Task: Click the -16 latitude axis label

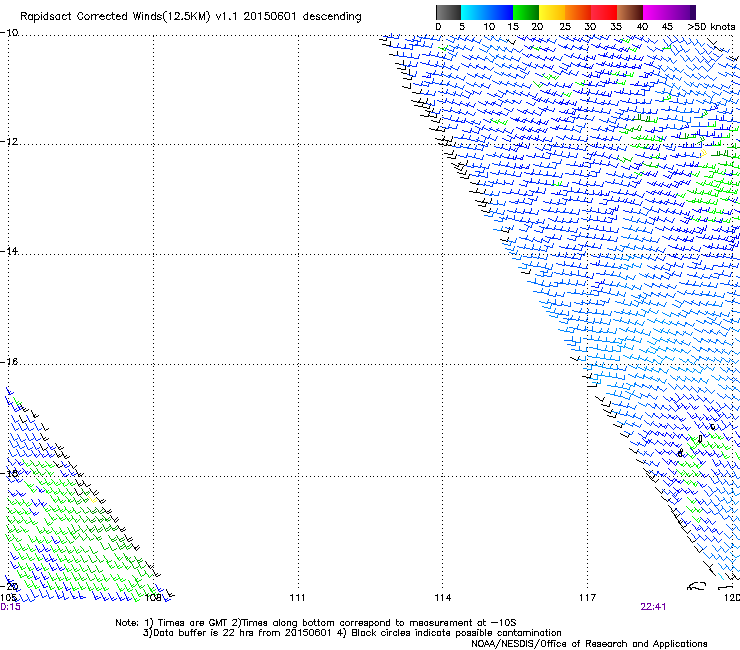Action: click(9, 362)
